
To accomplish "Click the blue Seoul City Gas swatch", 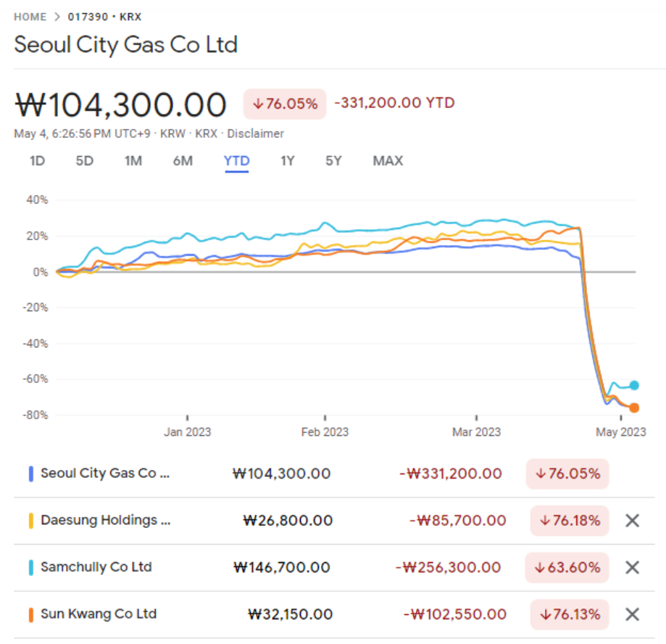I will point(30,474).
